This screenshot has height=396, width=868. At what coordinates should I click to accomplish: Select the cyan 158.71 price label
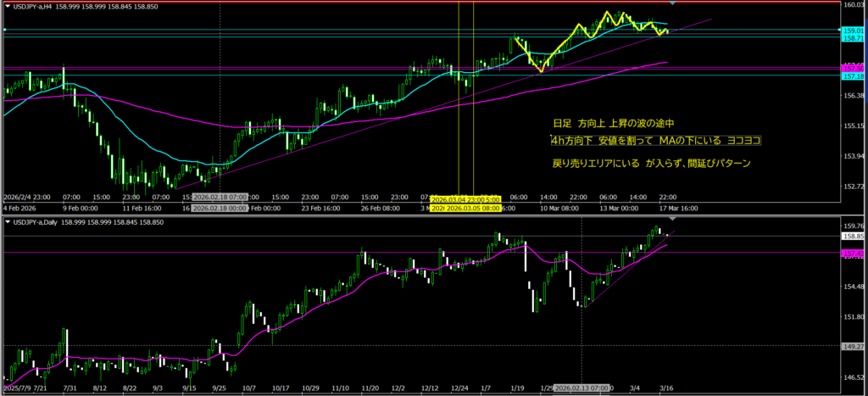(853, 38)
